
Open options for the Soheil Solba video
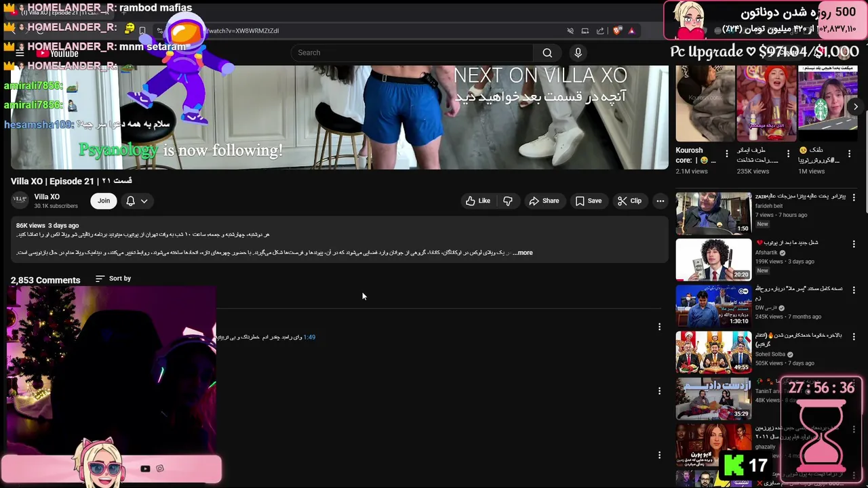pyautogui.click(x=854, y=336)
